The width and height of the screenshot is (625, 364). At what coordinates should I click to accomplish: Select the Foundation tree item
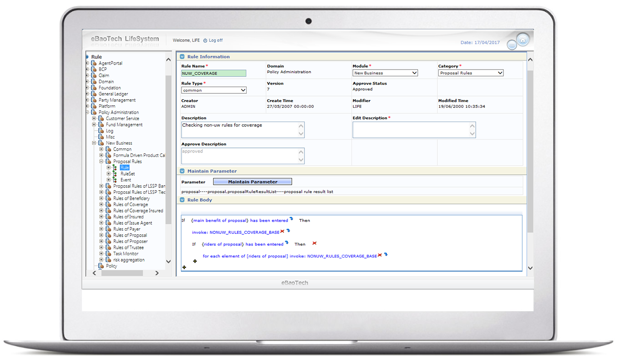(x=110, y=88)
